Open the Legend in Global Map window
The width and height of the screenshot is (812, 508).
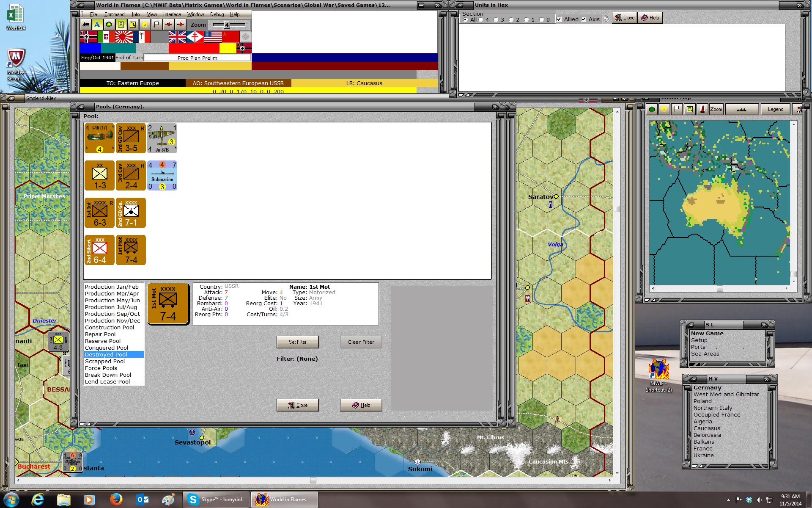[776, 109]
